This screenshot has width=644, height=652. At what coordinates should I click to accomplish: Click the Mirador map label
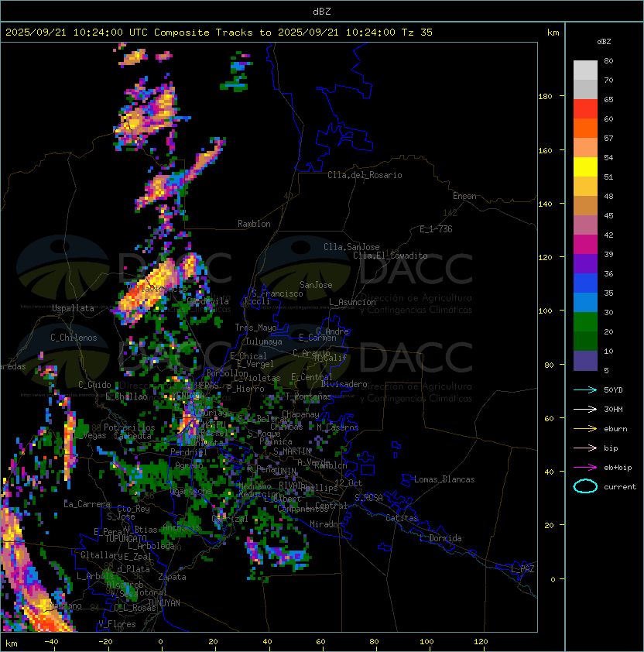(327, 524)
